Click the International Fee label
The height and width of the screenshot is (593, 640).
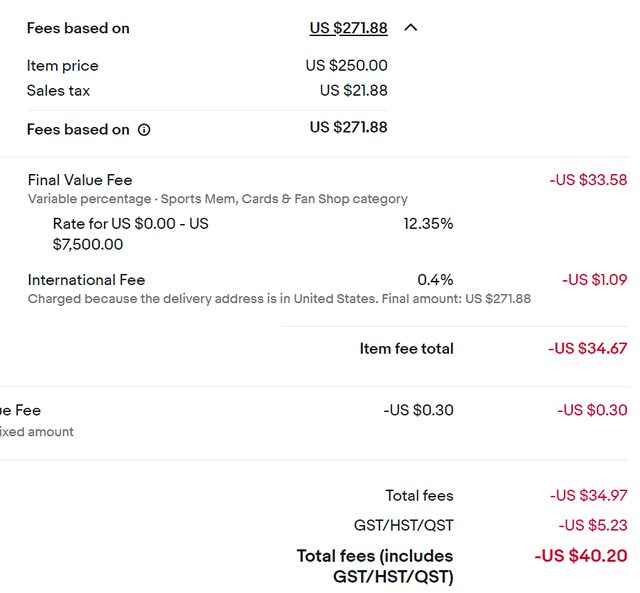tap(87, 280)
